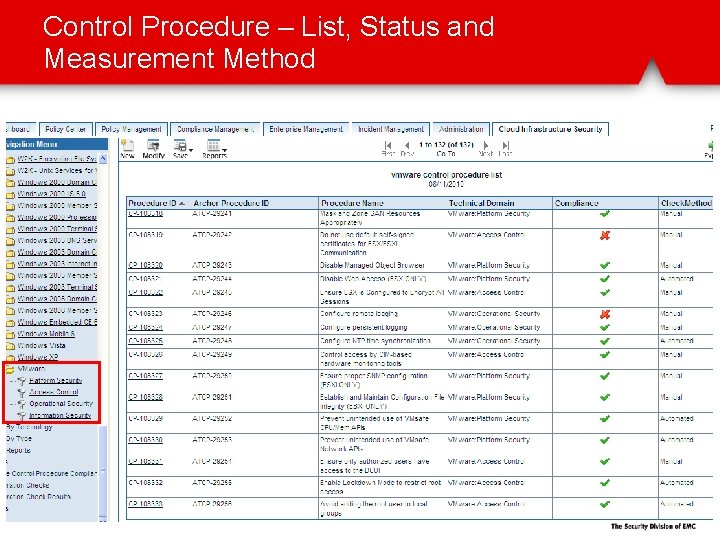Image resolution: width=720 pixels, height=540 pixels.
Task: Switch to Incident Management tab
Action: click(391, 129)
